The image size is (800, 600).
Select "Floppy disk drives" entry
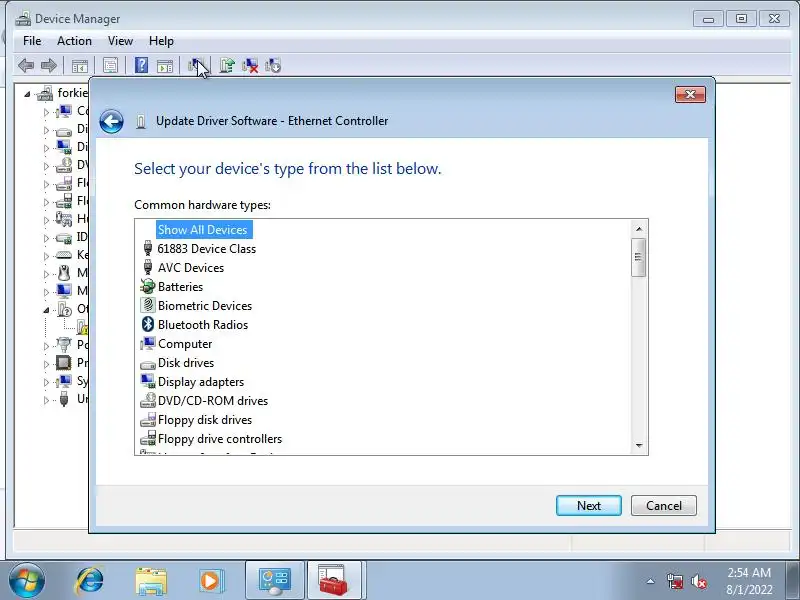205,420
